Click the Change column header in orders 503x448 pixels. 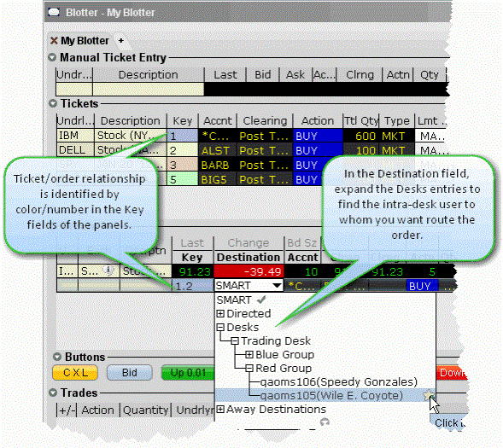point(249,243)
